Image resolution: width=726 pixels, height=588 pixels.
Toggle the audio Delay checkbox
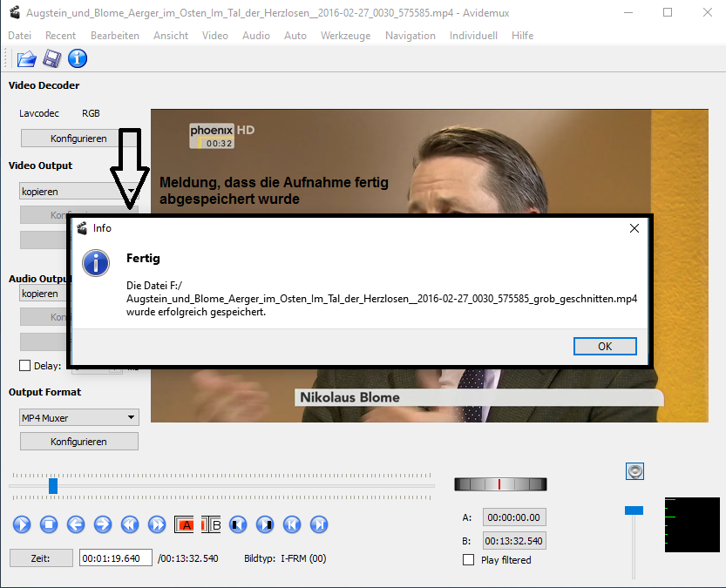(24, 366)
